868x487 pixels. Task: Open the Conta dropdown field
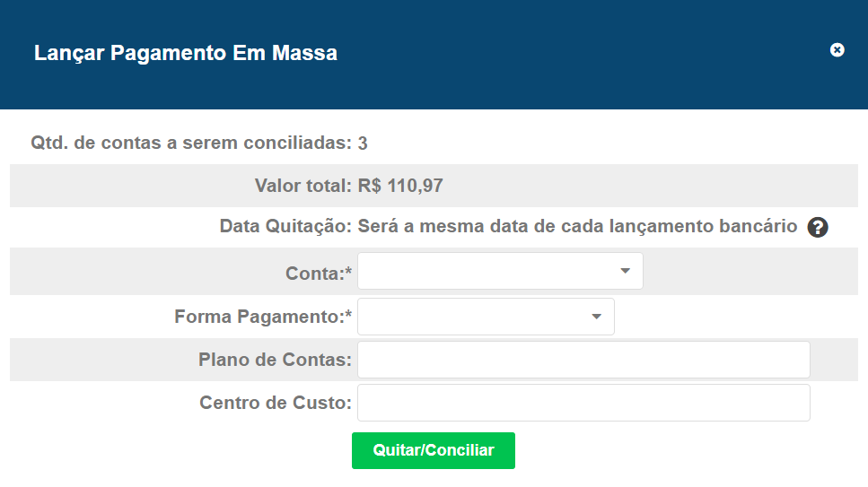pyautogui.click(x=500, y=271)
